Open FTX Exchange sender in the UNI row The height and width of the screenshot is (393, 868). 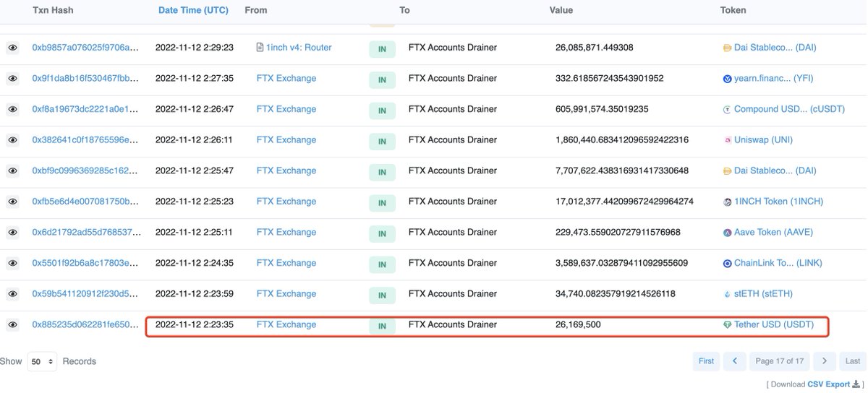coord(286,139)
